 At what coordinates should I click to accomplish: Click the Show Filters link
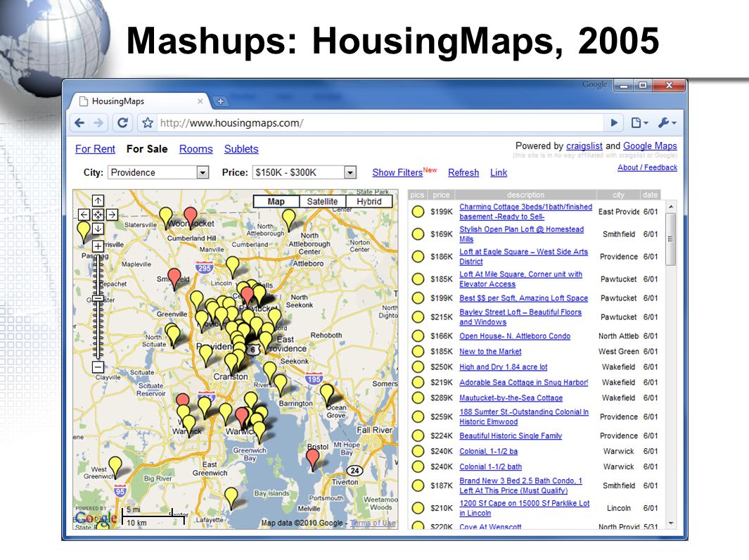(x=397, y=172)
